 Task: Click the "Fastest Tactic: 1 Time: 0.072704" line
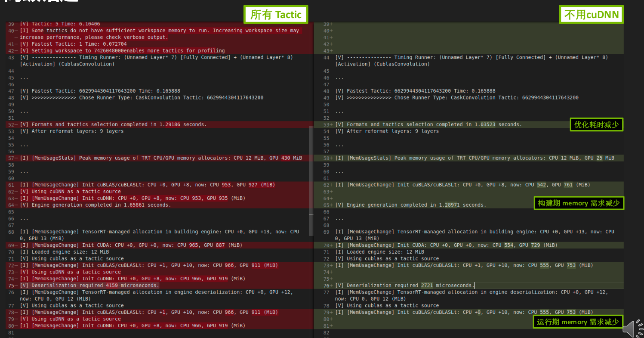73,44
